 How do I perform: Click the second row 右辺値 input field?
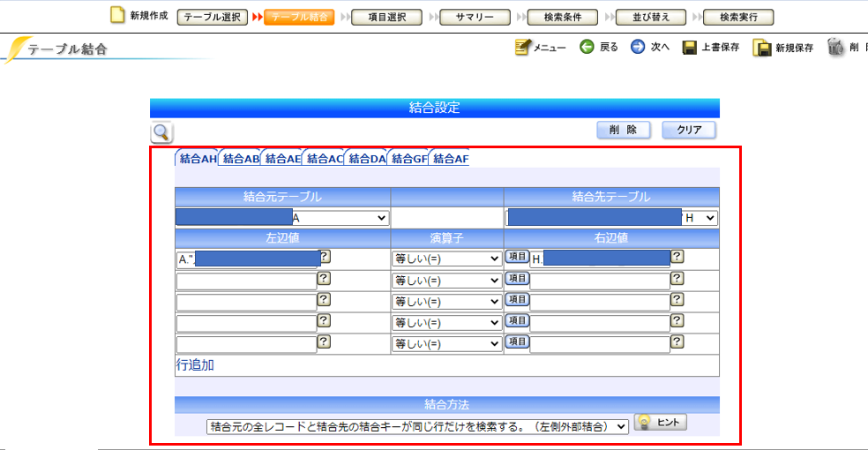pos(600,281)
